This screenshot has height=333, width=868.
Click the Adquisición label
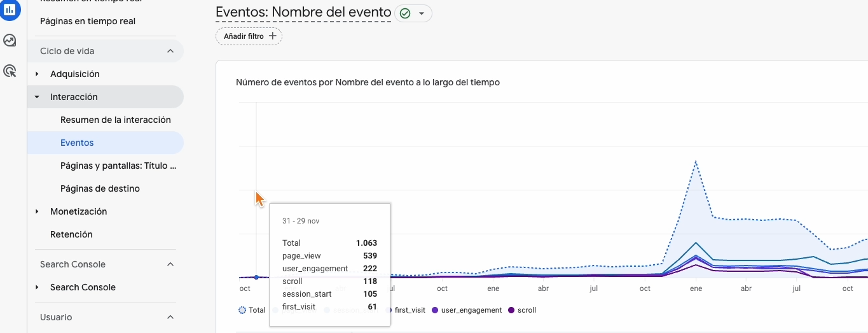[75, 74]
